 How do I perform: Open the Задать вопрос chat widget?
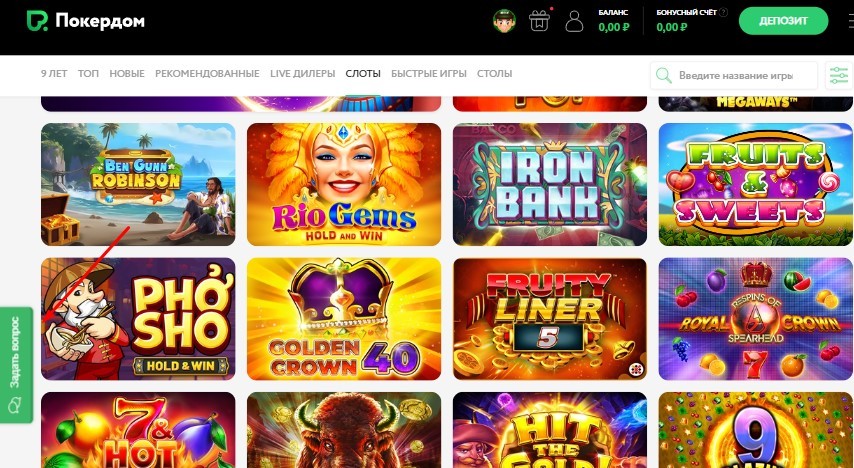pos(15,365)
